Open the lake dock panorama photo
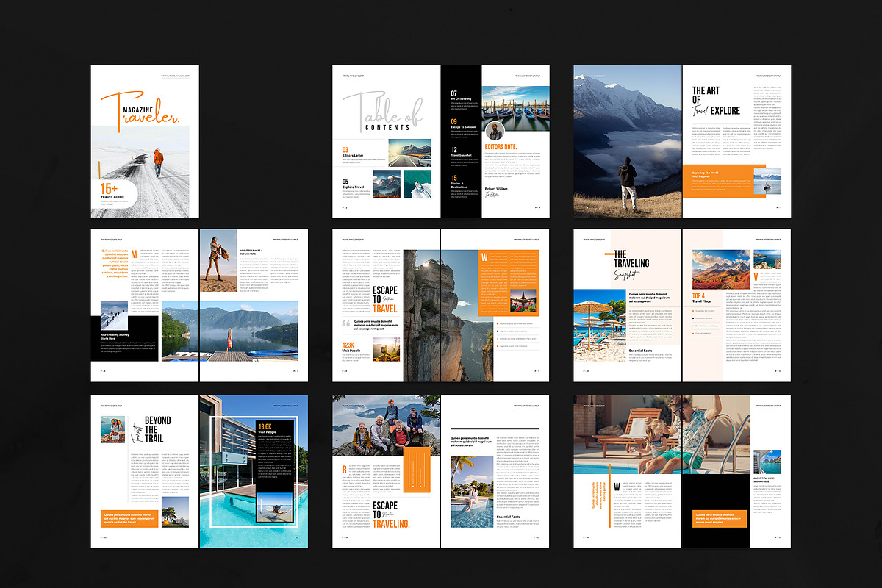 (229, 331)
